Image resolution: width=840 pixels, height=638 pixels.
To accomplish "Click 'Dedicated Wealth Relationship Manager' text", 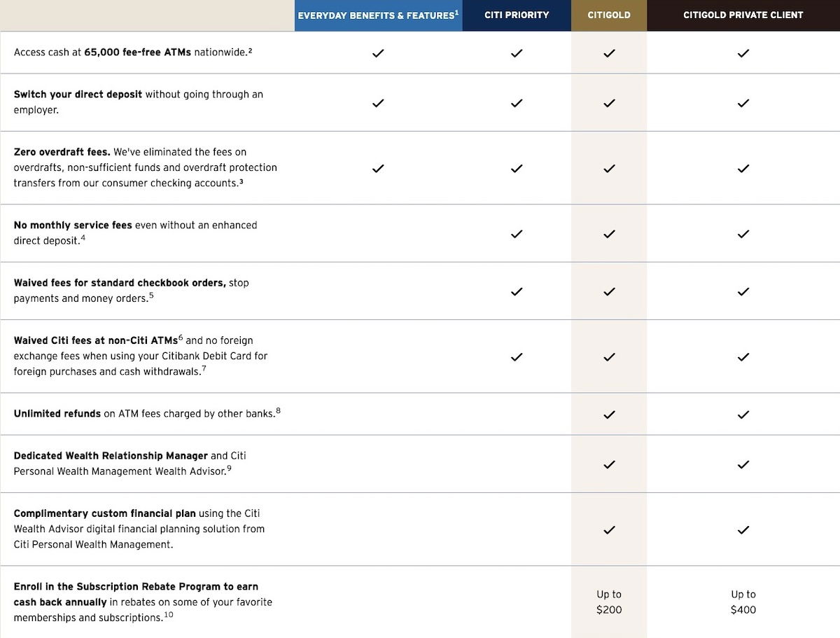I will (x=111, y=456).
